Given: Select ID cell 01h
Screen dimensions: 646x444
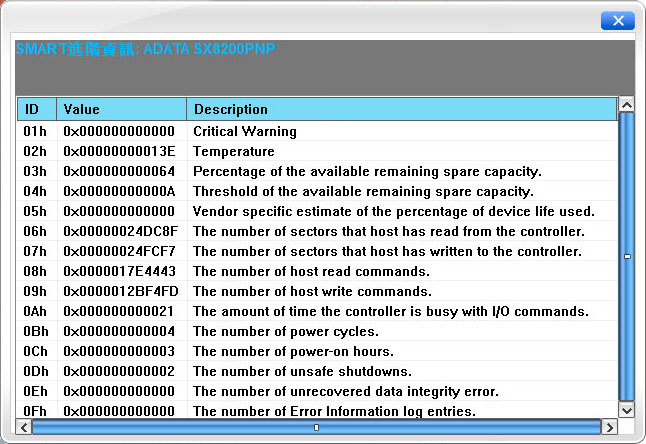Looking at the screenshot, I should (x=35, y=131).
